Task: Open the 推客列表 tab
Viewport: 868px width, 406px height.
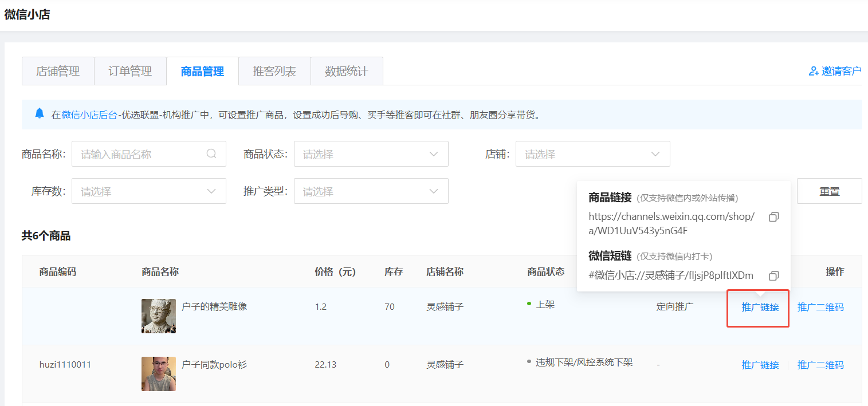Action: tap(274, 72)
